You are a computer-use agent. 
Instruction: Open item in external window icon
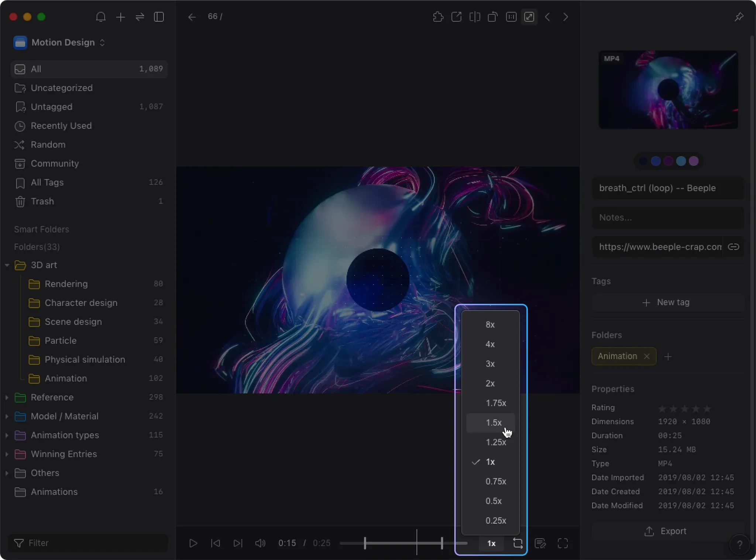(456, 17)
